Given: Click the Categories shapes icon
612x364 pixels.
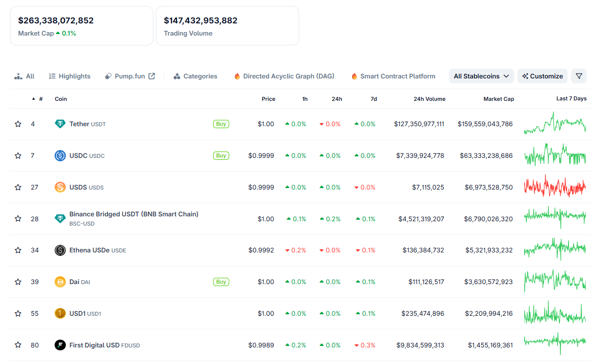Looking at the screenshot, I should coord(177,77).
